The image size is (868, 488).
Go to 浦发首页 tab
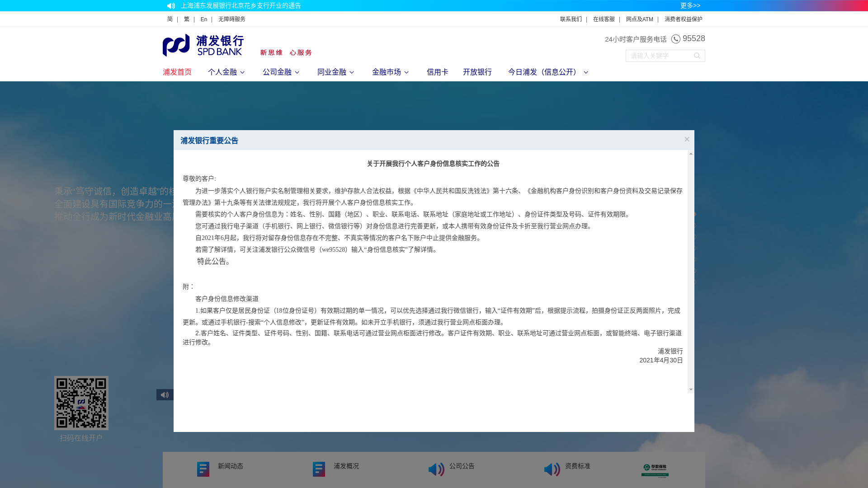[177, 72]
